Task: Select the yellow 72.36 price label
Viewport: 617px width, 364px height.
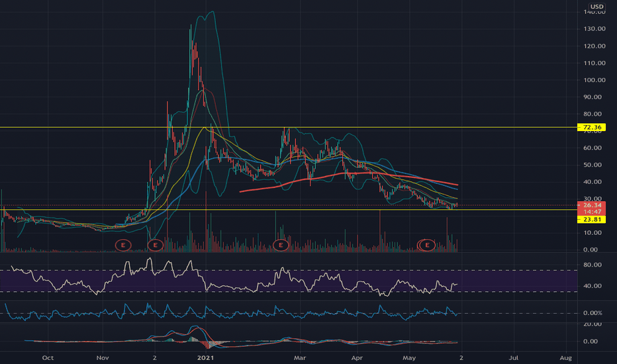Action: click(x=591, y=127)
